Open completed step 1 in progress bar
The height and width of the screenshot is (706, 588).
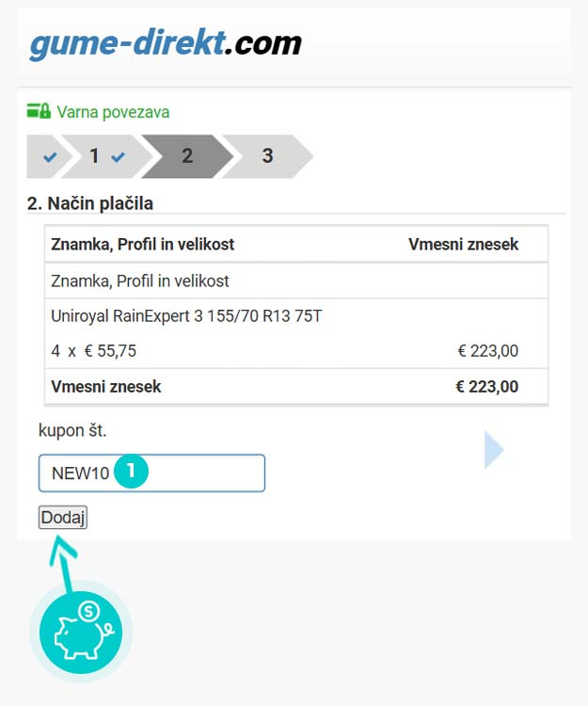point(94,156)
